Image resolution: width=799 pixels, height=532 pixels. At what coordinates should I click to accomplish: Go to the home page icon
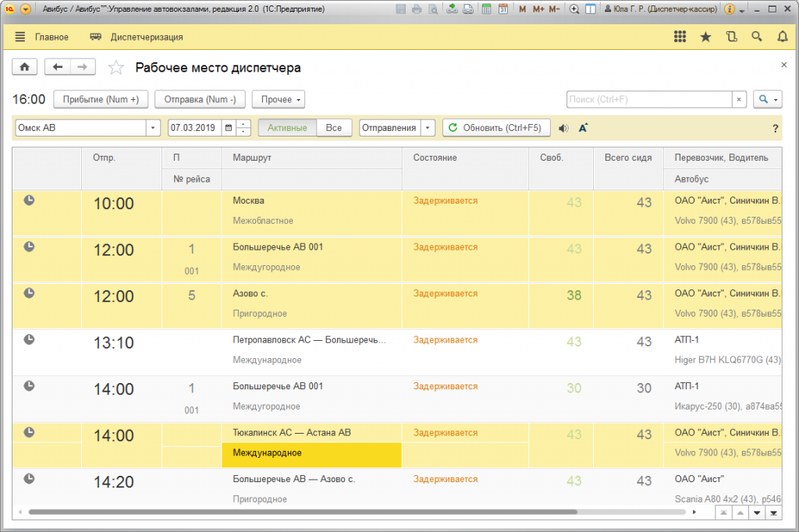coord(25,68)
